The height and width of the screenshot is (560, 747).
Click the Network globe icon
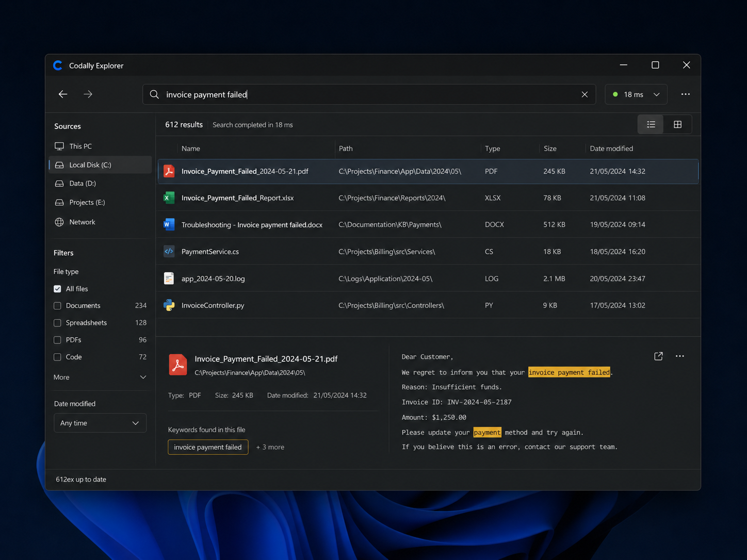pyautogui.click(x=59, y=222)
